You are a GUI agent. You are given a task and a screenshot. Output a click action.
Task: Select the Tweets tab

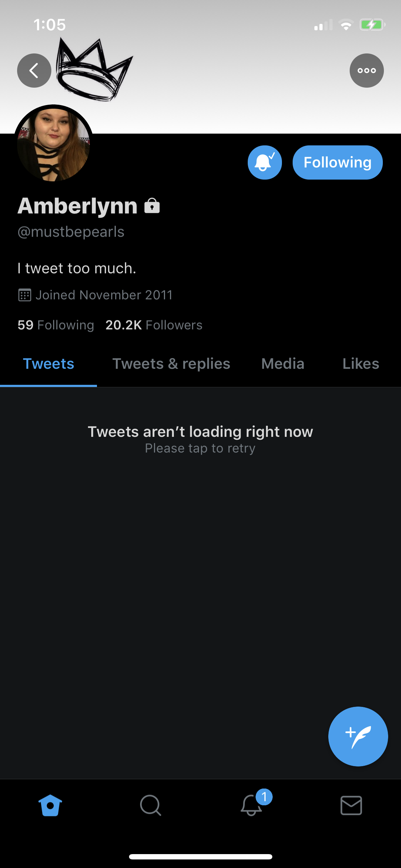click(48, 364)
